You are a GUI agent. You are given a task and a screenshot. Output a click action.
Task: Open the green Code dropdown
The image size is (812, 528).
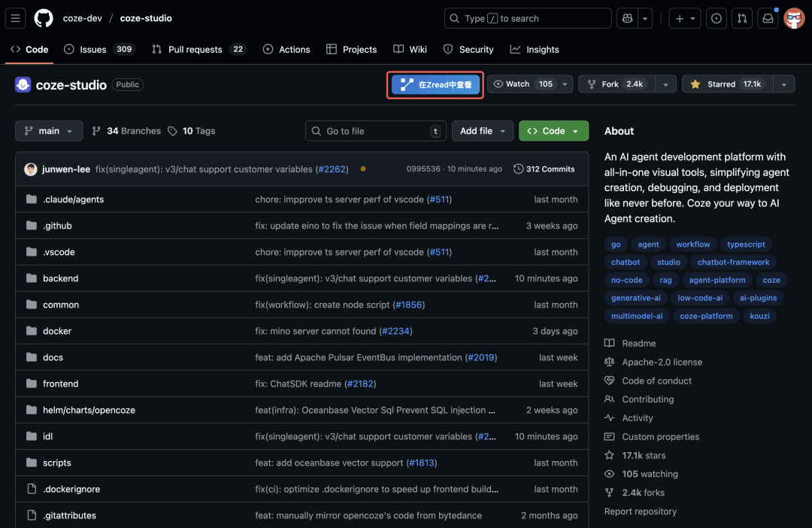click(553, 131)
